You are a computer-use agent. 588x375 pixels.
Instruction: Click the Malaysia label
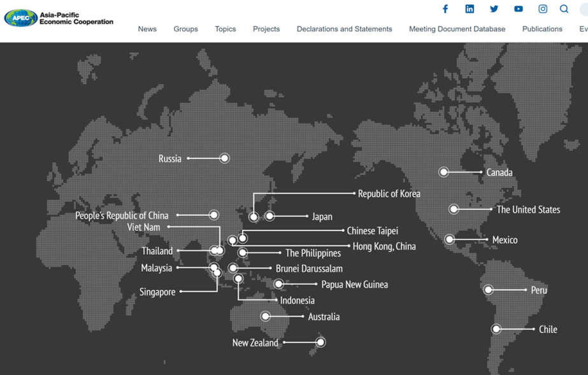[156, 268]
